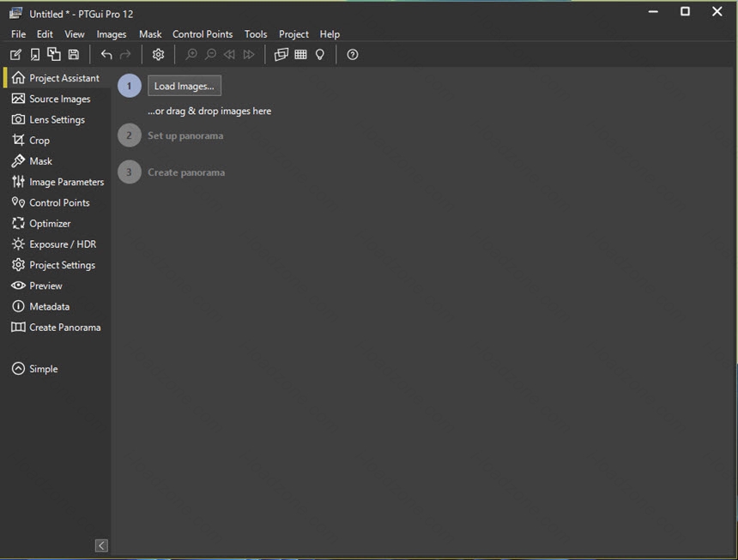Click the Load Images... button
The height and width of the screenshot is (560, 738).
click(x=184, y=86)
